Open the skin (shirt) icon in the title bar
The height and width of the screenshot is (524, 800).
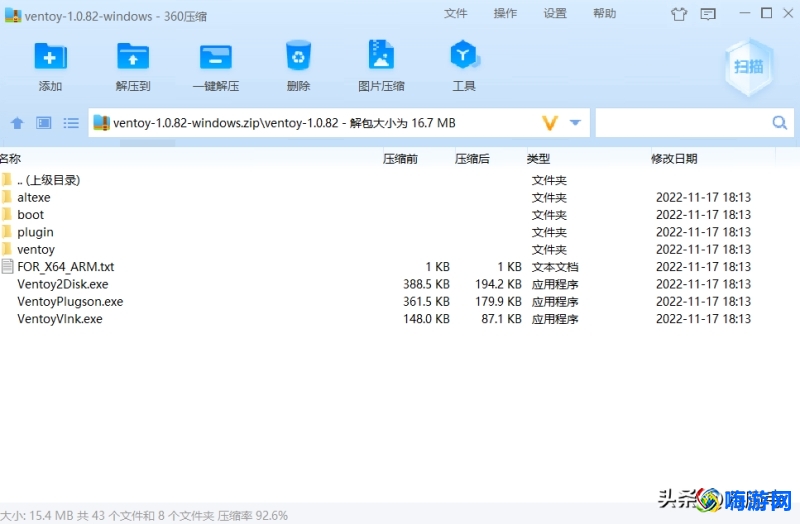coord(679,14)
